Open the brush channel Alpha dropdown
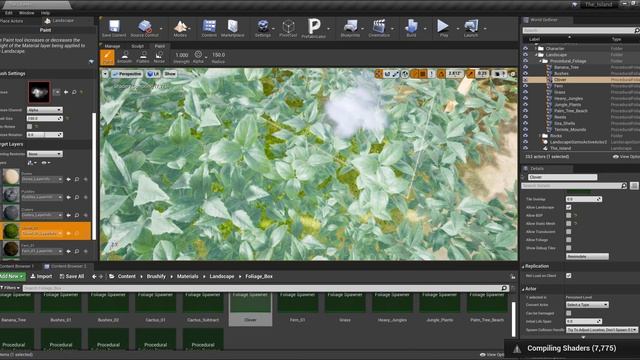 tap(44, 110)
